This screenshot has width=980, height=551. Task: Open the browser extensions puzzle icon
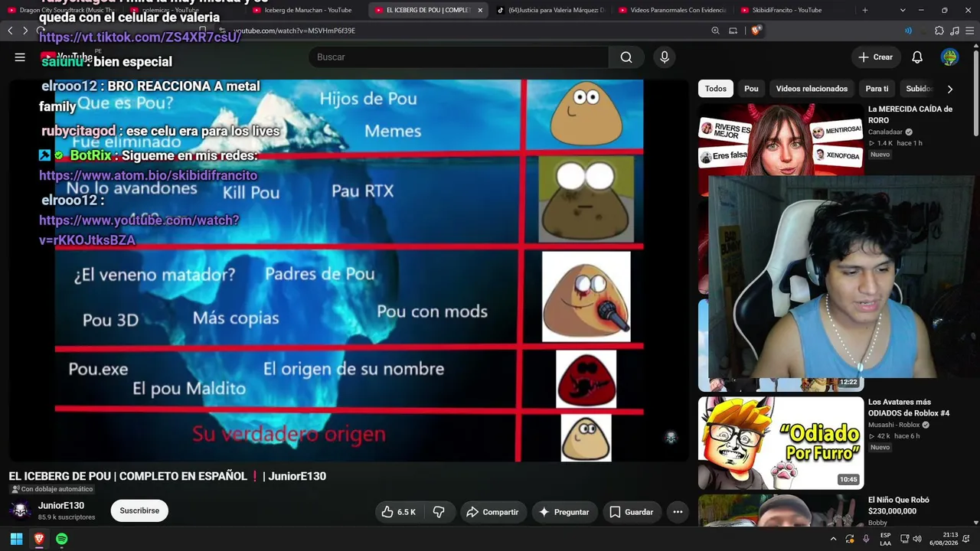pyautogui.click(x=939, y=31)
